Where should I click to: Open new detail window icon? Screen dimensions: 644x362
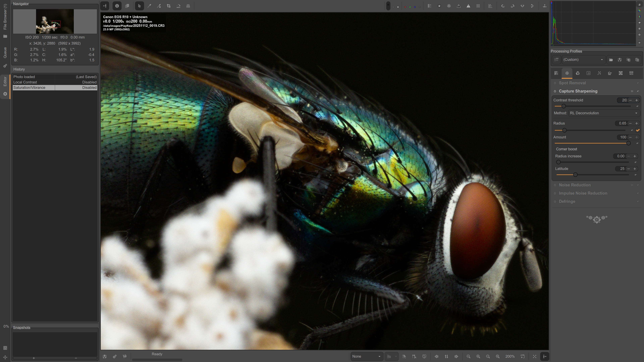pos(523,356)
